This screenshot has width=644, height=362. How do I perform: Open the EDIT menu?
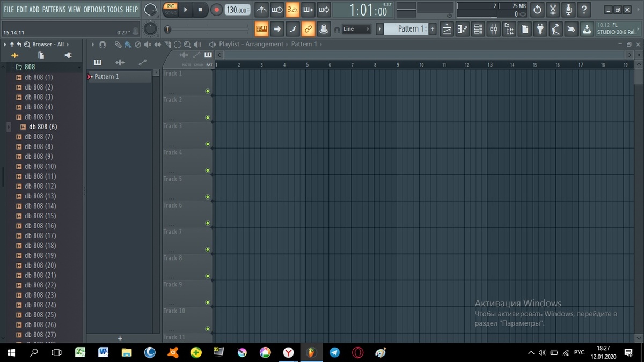pos(21,10)
